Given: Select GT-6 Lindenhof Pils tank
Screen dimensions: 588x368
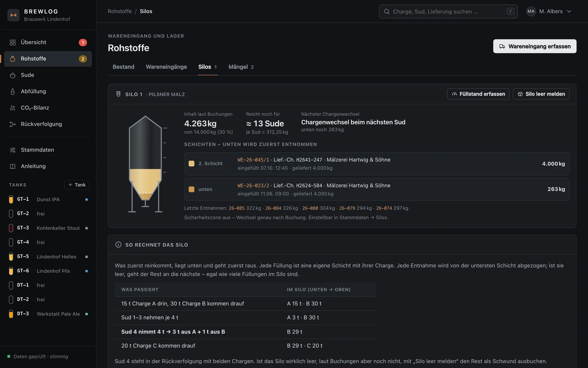Looking at the screenshot, I should (x=48, y=271).
